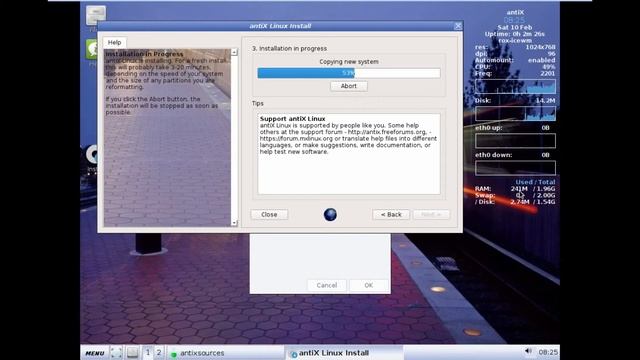Click the taskbar clock showing 08:25

pyautogui.click(x=548, y=352)
